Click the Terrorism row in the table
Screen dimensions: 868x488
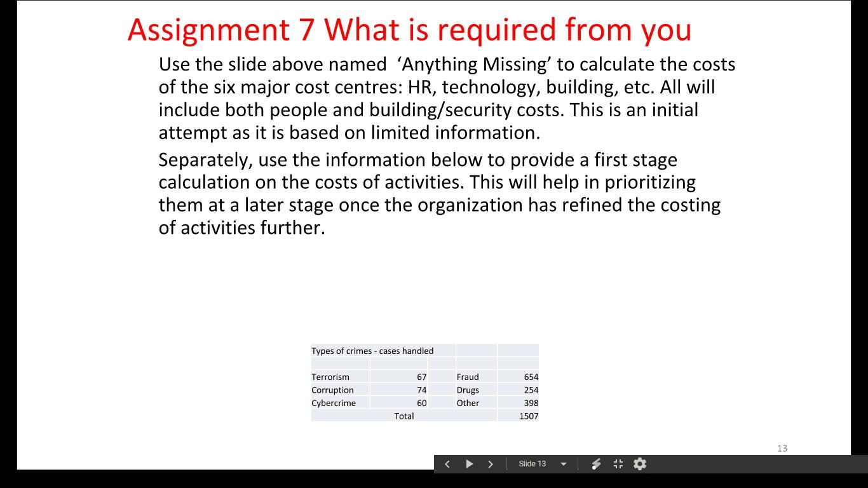point(331,376)
